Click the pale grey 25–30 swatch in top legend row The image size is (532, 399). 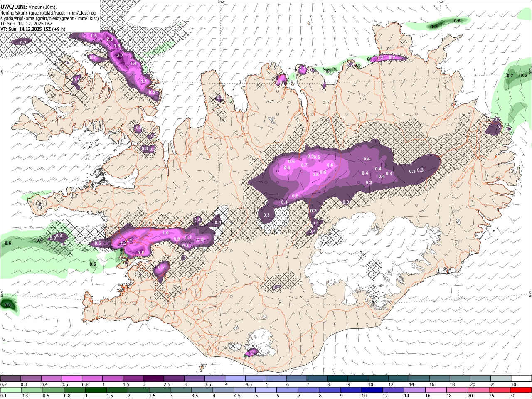coord(501,378)
